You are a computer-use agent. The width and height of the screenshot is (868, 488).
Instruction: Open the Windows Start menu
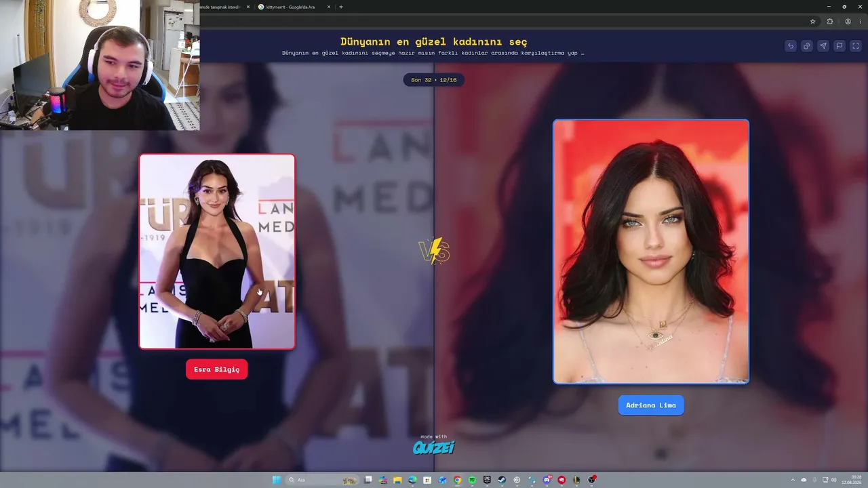tap(277, 480)
